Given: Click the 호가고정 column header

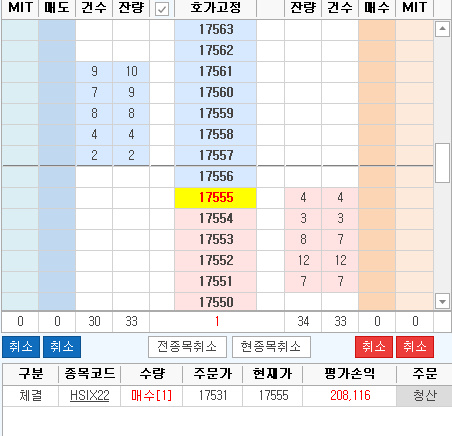Looking at the screenshot, I should [215, 8].
